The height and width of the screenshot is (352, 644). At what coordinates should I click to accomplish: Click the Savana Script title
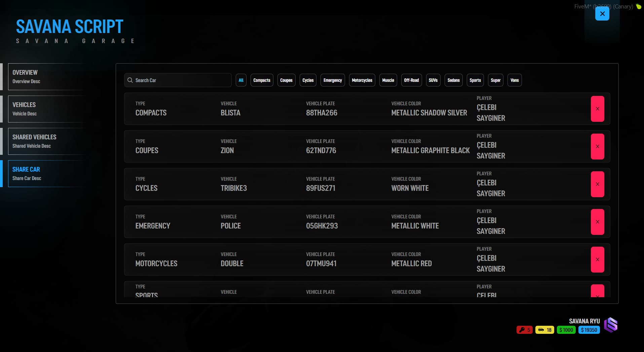(70, 27)
